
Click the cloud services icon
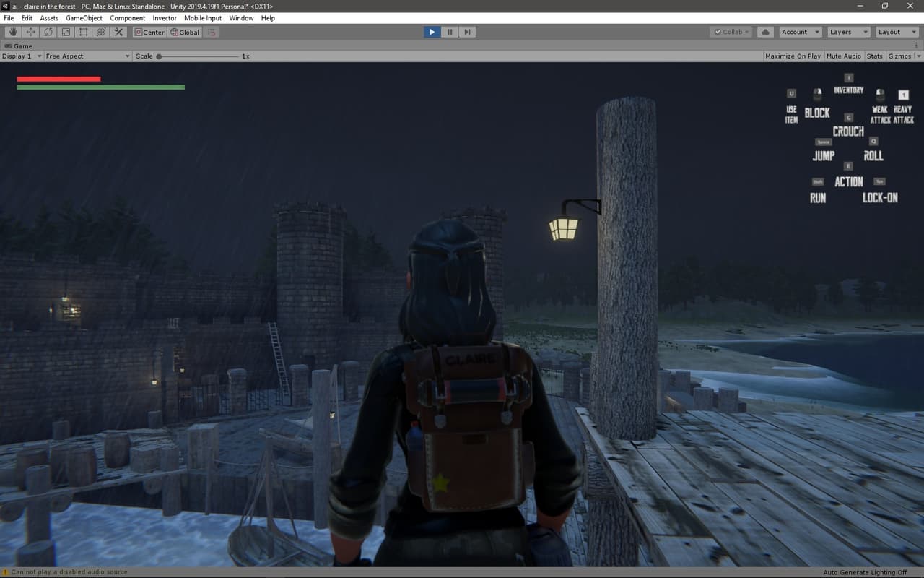coord(766,32)
